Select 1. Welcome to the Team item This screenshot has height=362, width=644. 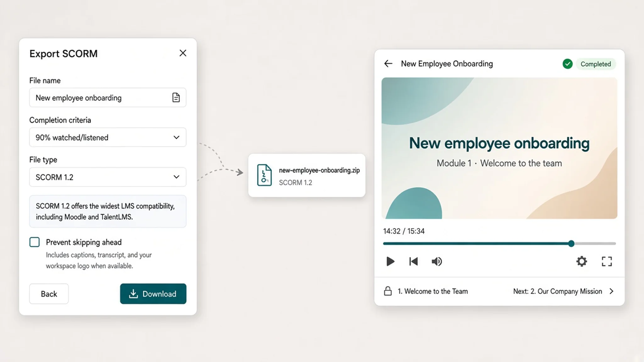coord(433,291)
